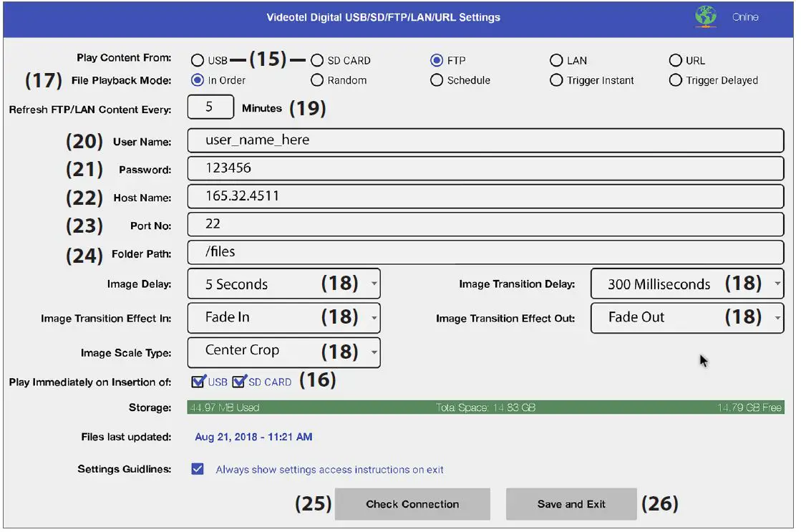
Task: Click the globe Online status icon
Action: [705, 17]
